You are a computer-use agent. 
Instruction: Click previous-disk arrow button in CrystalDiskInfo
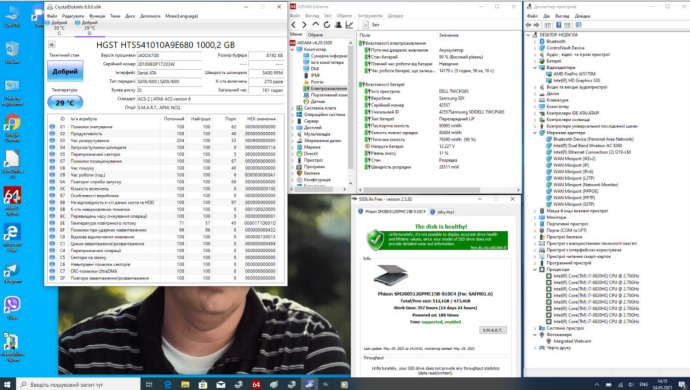tap(51, 44)
